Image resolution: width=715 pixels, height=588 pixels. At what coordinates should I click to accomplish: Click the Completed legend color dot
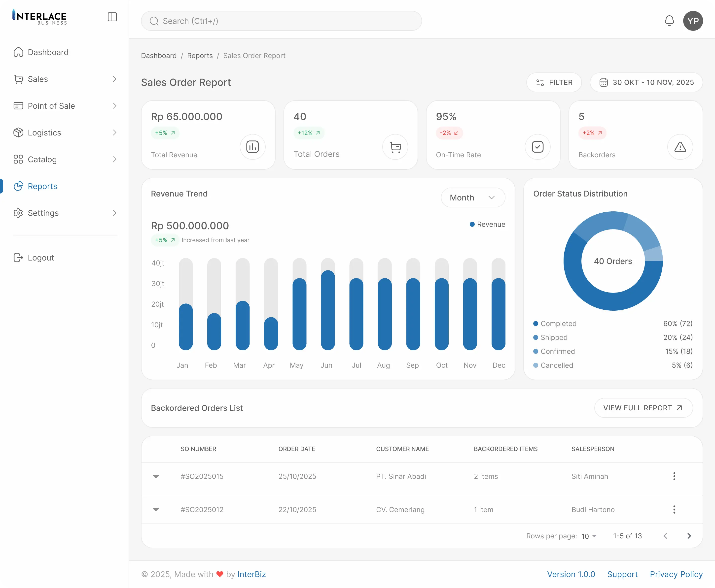point(536,324)
